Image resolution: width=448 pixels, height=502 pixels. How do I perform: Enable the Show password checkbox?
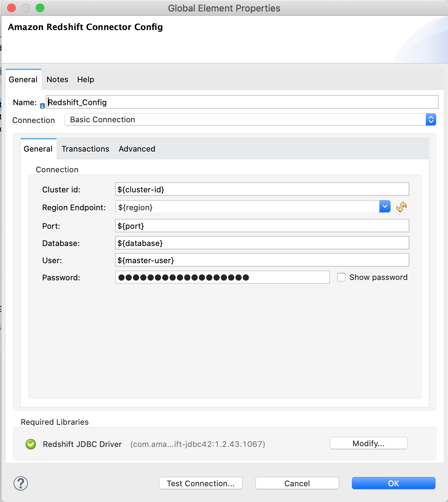pos(342,277)
